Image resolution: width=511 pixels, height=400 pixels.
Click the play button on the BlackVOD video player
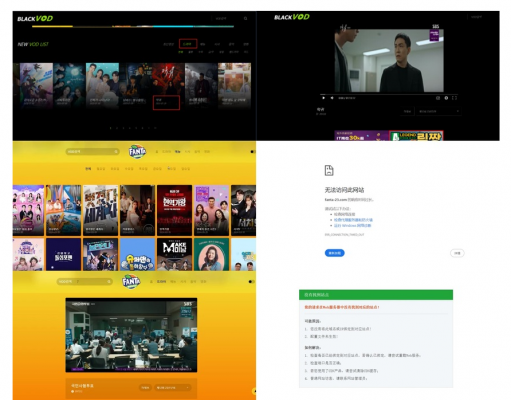click(x=323, y=98)
